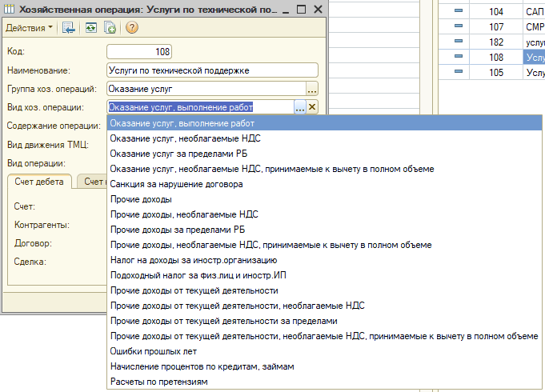This screenshot has width=545, height=392.
Task: Click the find-in-list toolbar icon
Action: pos(70,27)
